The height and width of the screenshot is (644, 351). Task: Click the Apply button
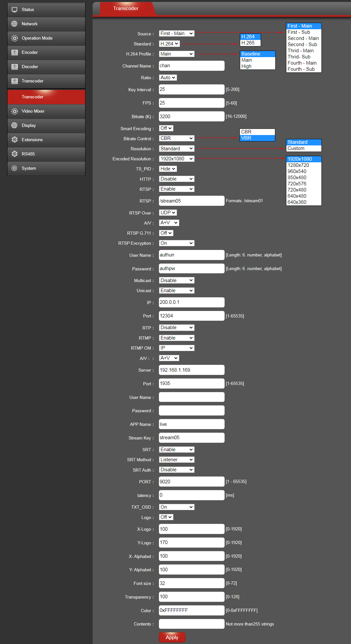[x=172, y=637]
